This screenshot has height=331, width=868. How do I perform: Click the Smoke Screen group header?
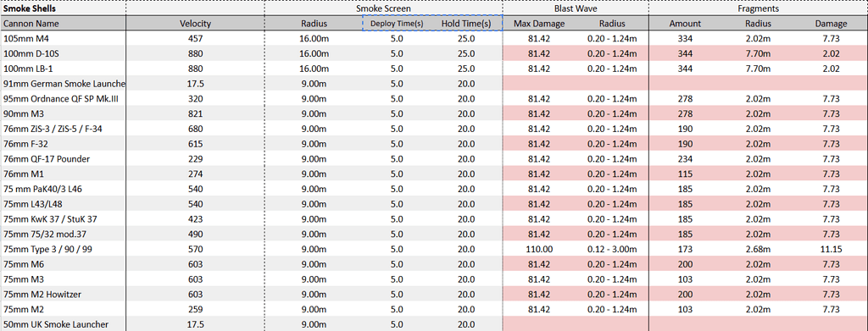coord(384,8)
